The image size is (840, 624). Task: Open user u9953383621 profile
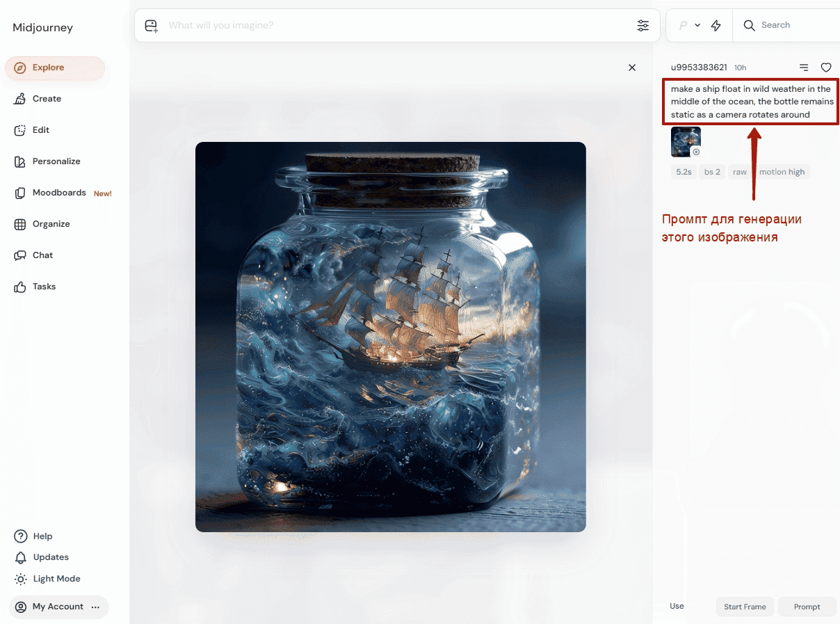point(699,67)
